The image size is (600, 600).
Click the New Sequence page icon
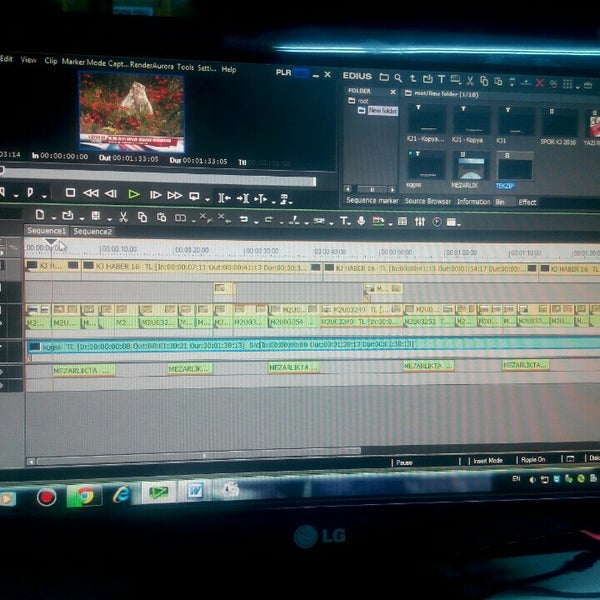coord(40,215)
